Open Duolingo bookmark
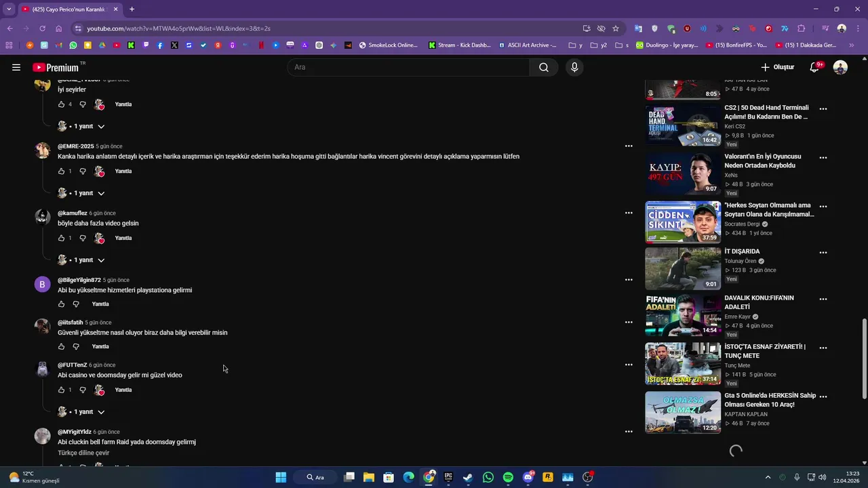 coord(667,45)
